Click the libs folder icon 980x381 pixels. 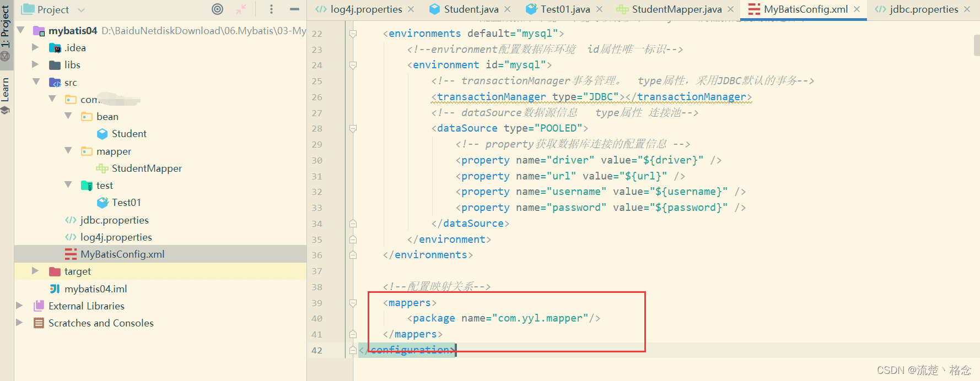click(55, 65)
